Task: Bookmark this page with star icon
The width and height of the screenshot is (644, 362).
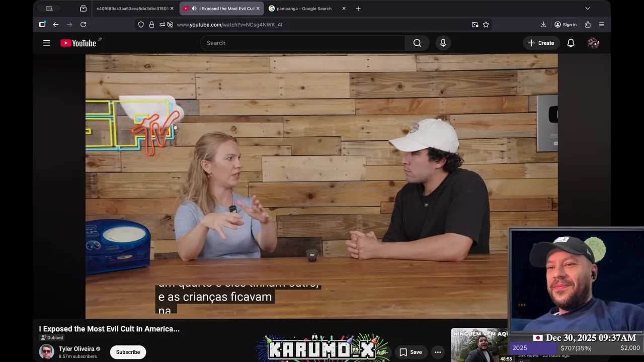Action: pyautogui.click(x=486, y=25)
